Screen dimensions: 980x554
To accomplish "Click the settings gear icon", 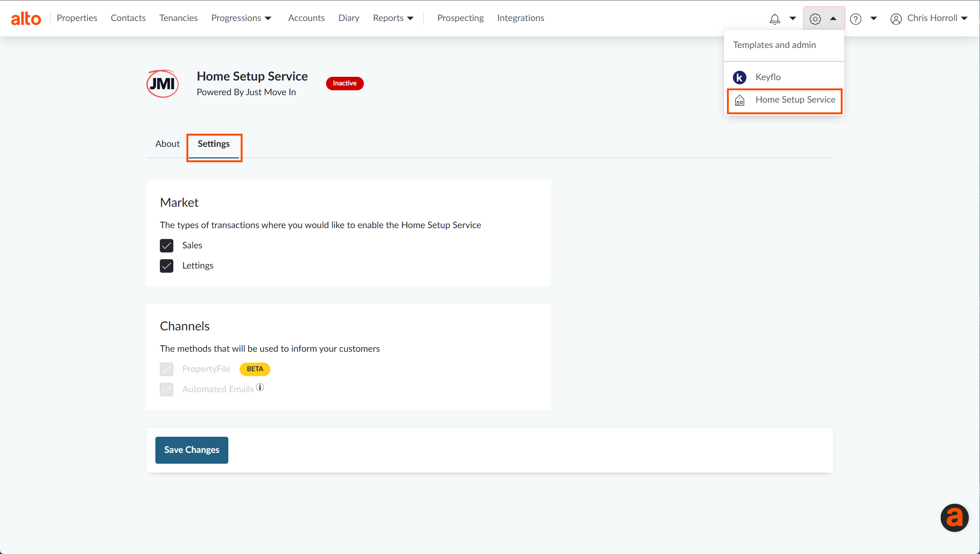I will tap(815, 19).
